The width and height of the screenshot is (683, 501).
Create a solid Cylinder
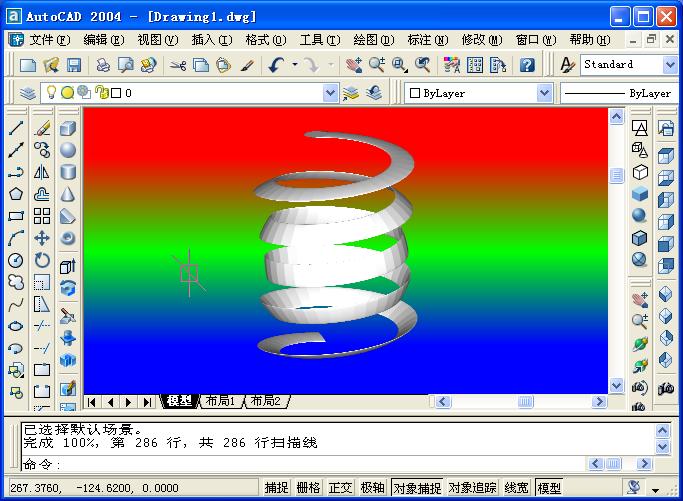68,172
